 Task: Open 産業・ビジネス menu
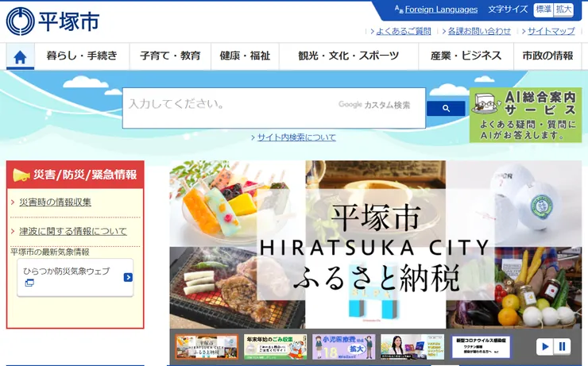[466, 56]
